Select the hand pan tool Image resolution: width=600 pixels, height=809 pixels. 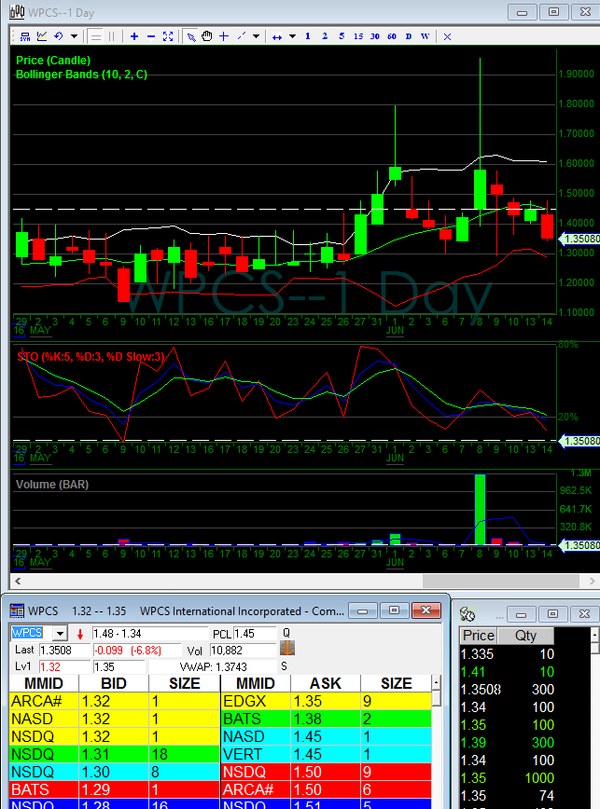207,36
